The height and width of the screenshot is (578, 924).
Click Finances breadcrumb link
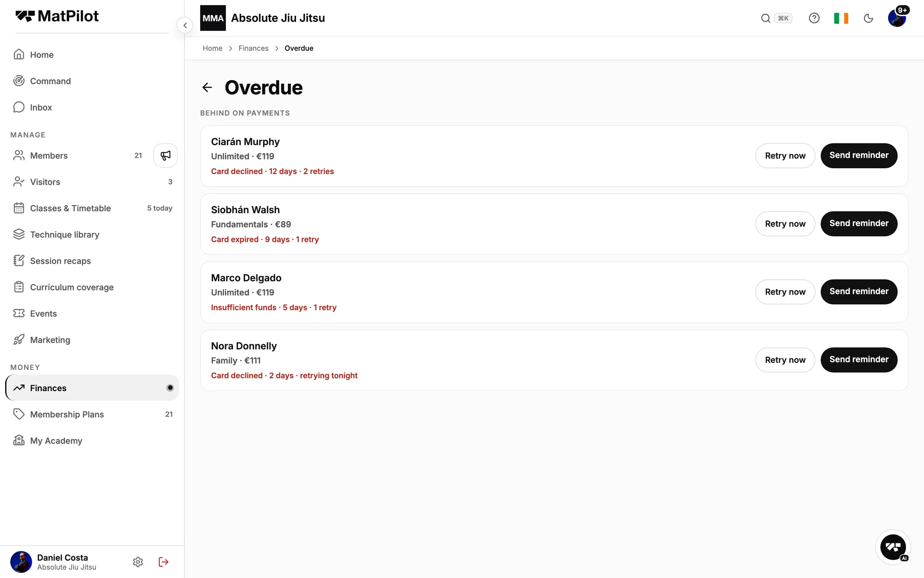coord(253,48)
